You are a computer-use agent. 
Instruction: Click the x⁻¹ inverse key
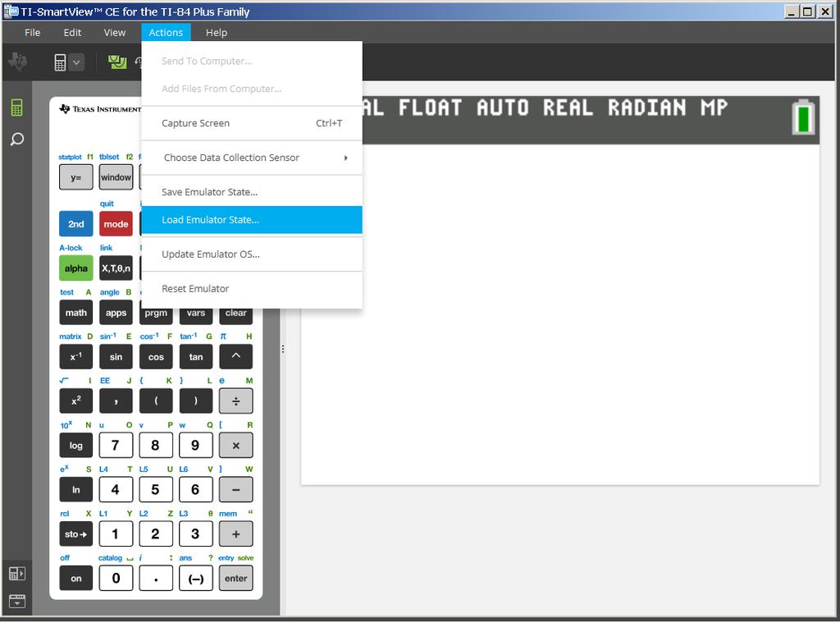[76, 356]
